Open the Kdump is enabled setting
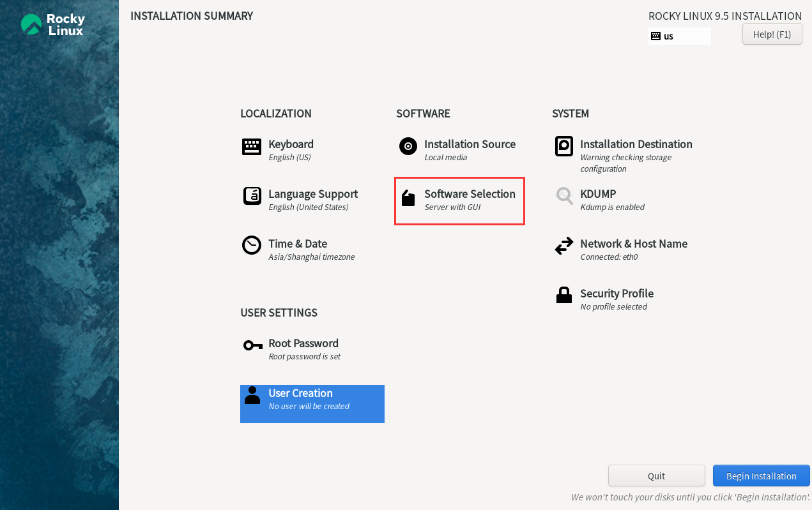This screenshot has width=812, height=510. (612, 207)
